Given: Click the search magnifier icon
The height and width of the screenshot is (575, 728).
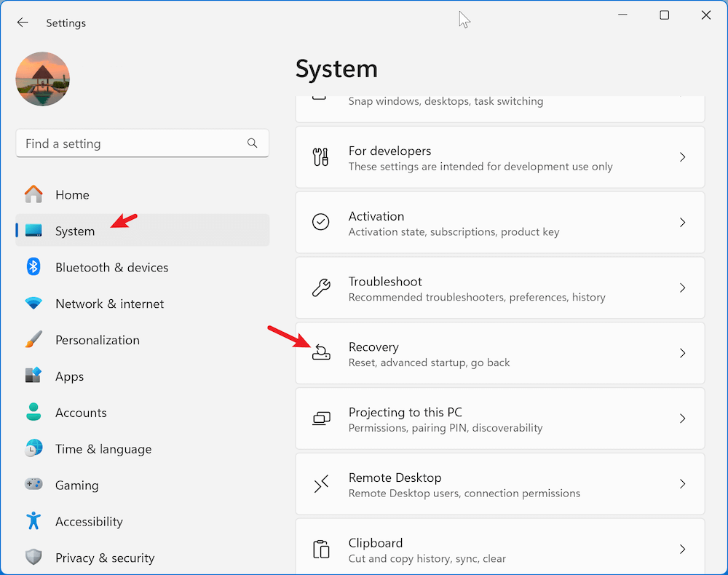Looking at the screenshot, I should click(x=252, y=143).
